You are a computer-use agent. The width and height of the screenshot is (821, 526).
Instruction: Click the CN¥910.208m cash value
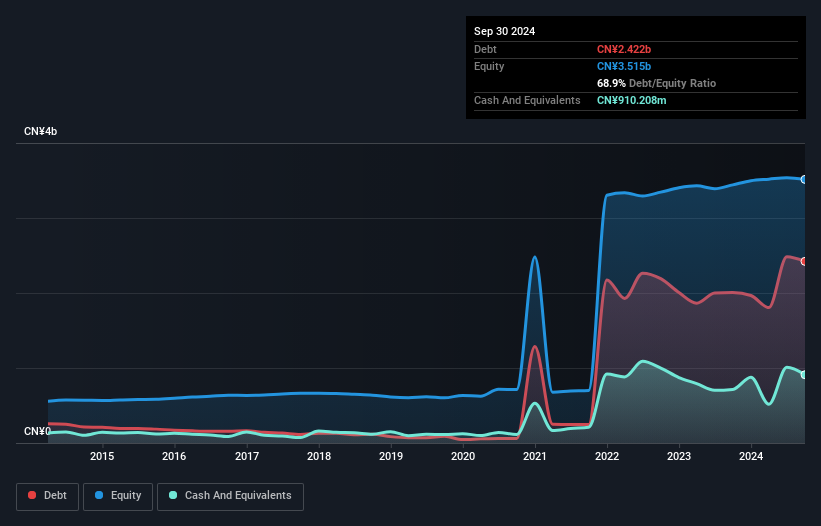pyautogui.click(x=631, y=100)
